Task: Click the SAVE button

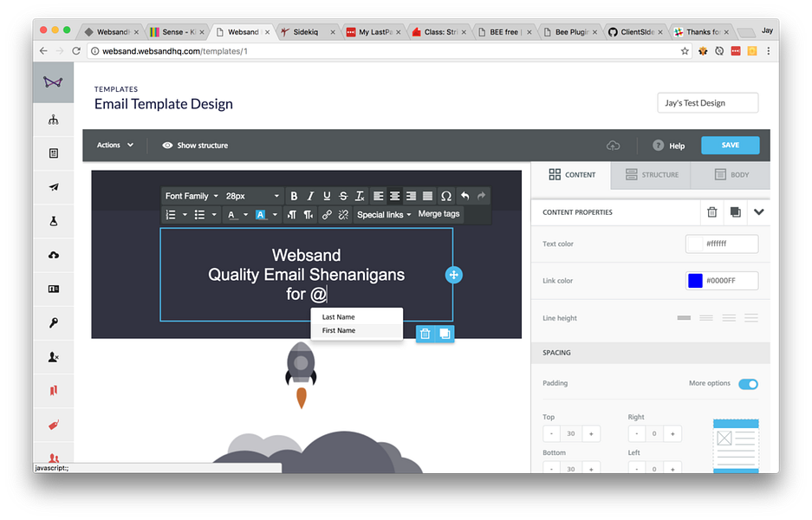Action: (x=731, y=145)
